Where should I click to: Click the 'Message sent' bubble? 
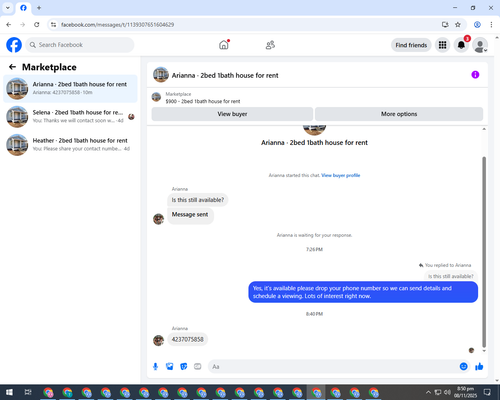190,215
